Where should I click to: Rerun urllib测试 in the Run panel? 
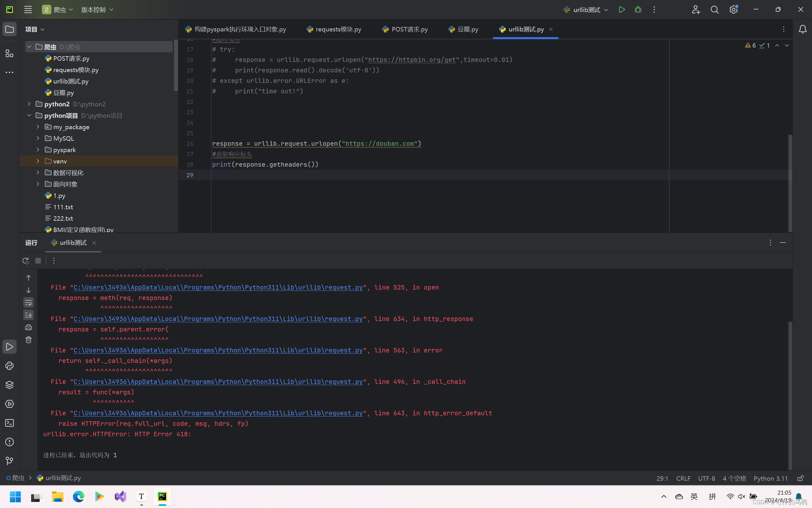[x=25, y=261]
